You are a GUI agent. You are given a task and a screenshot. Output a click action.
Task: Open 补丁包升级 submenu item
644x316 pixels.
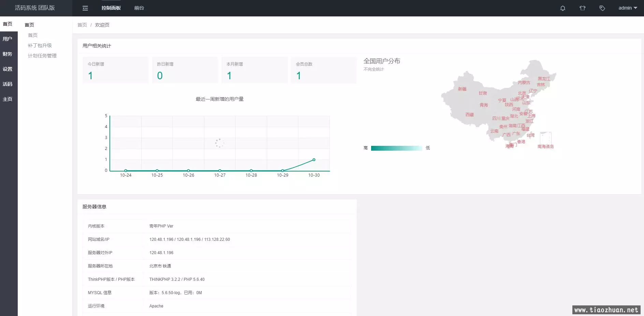[x=40, y=45]
